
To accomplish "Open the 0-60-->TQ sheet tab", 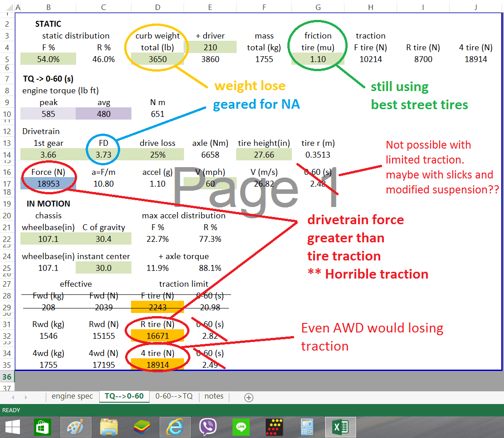I will (174, 396).
